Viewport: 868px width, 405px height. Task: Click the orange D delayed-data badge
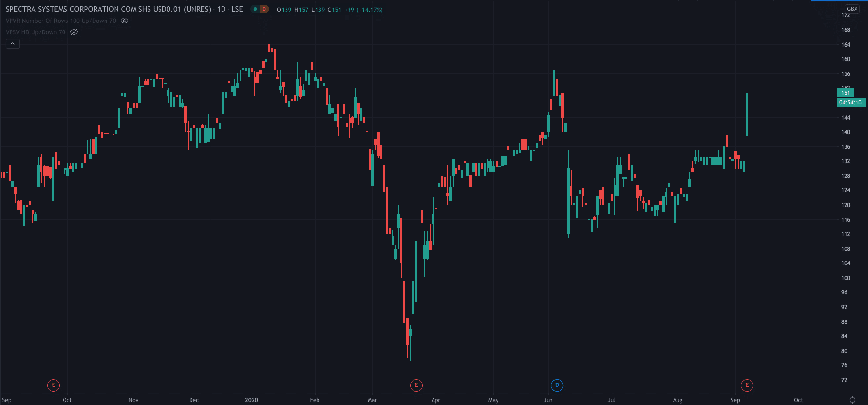[x=264, y=9]
